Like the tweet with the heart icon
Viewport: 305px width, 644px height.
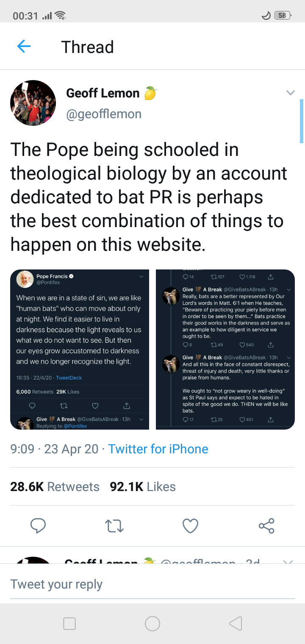pos(190,526)
